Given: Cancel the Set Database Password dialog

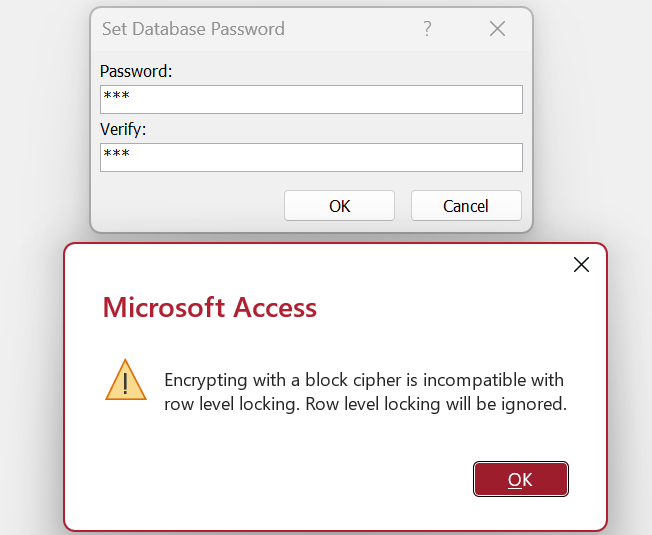Looking at the screenshot, I should tap(466, 206).
